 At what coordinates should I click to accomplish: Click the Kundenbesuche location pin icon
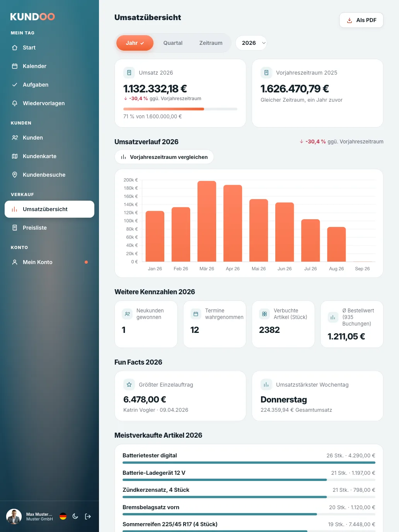tap(15, 175)
